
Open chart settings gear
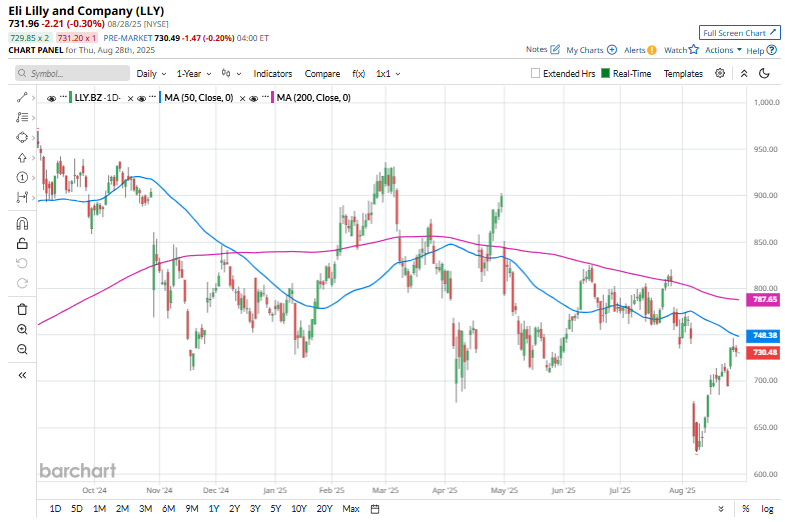[x=720, y=74]
